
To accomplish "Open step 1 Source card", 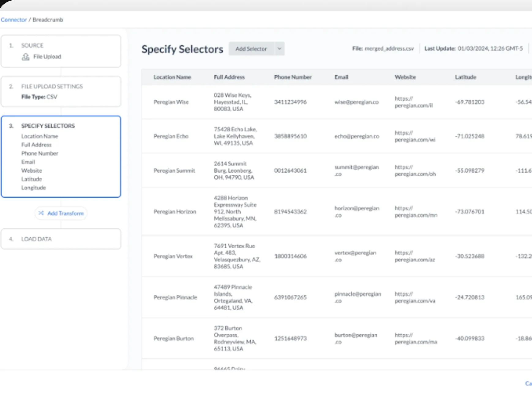I will point(61,51).
